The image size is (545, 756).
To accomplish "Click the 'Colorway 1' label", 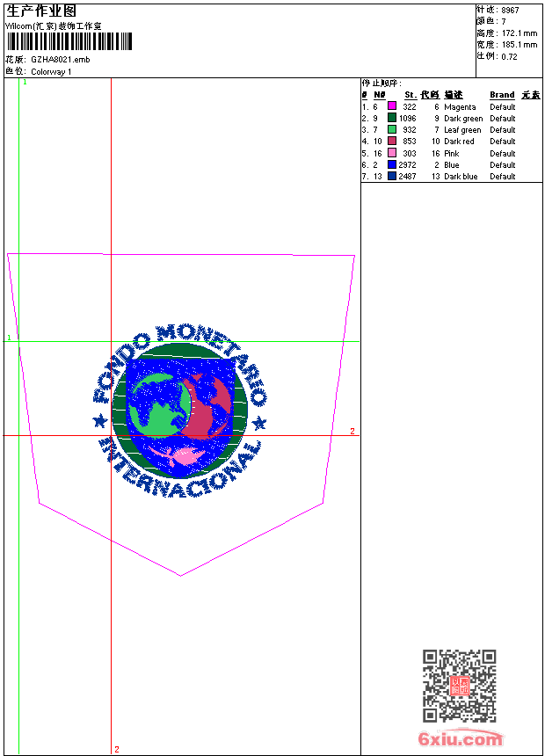I will click(x=51, y=72).
